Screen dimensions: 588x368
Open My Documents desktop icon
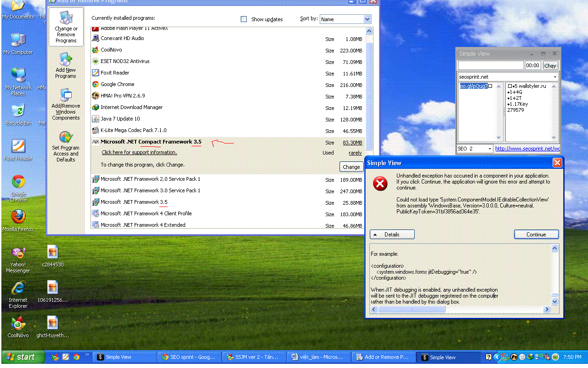point(18,9)
